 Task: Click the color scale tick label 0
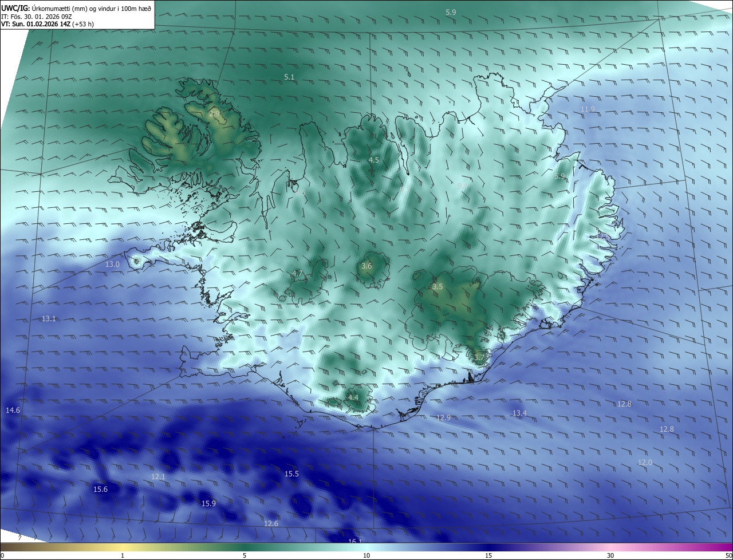pyautogui.click(x=2, y=555)
